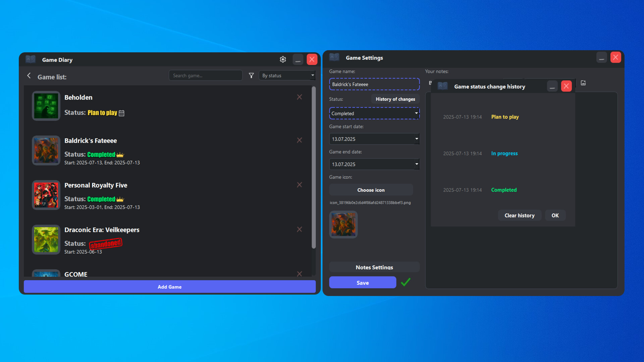
Task: Click the calendar icon next to Beholden's status
Action: click(x=121, y=113)
